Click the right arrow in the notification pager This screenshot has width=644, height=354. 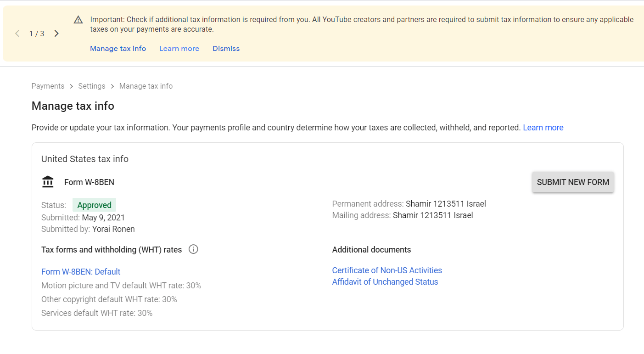[x=56, y=33]
